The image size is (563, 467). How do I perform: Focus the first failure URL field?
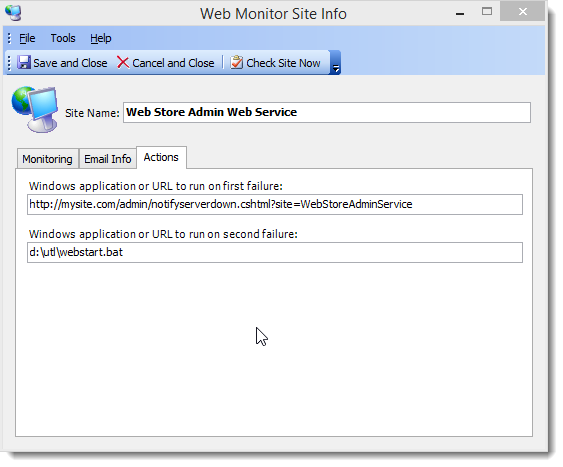[275, 205]
